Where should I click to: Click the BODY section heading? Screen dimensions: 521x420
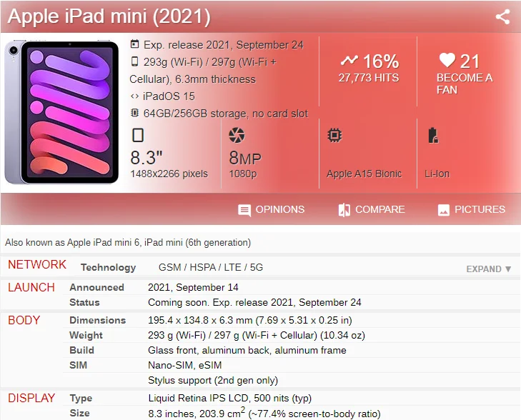(24, 320)
